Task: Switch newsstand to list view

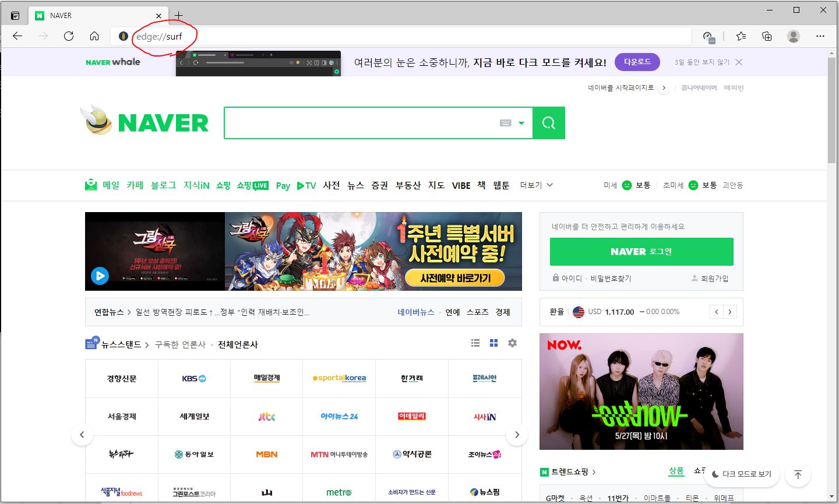Action: 475,343
